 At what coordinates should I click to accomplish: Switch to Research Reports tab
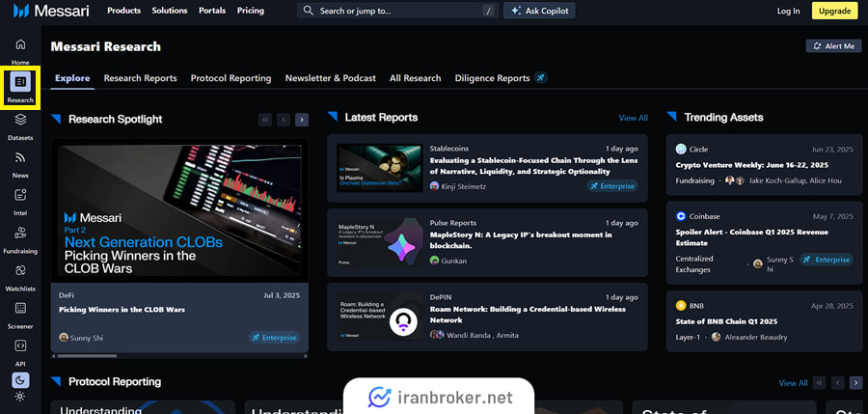pyautogui.click(x=141, y=78)
